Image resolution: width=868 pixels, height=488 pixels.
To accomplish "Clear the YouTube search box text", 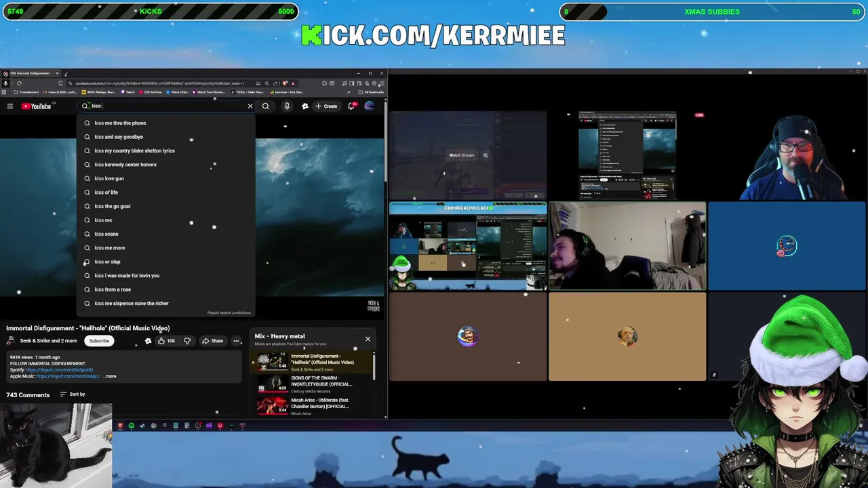I will pos(250,106).
